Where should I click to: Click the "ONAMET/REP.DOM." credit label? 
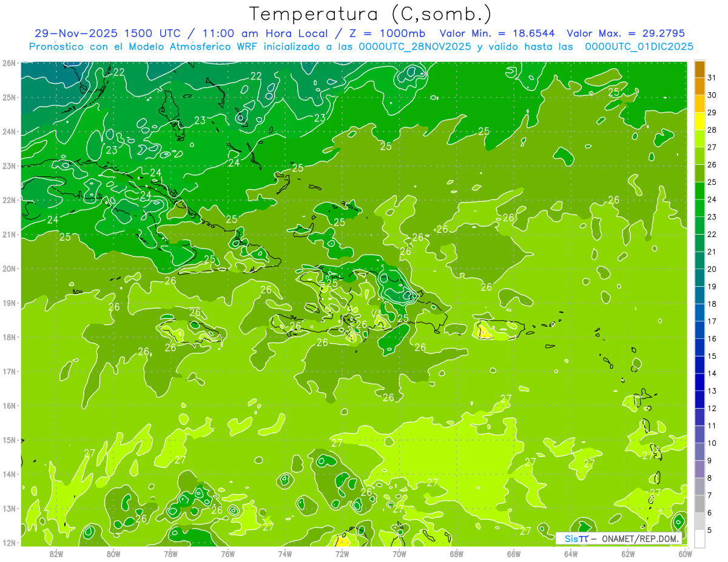click(x=641, y=538)
